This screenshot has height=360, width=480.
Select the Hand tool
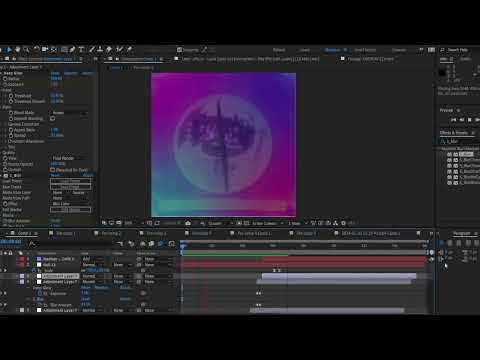[18, 50]
